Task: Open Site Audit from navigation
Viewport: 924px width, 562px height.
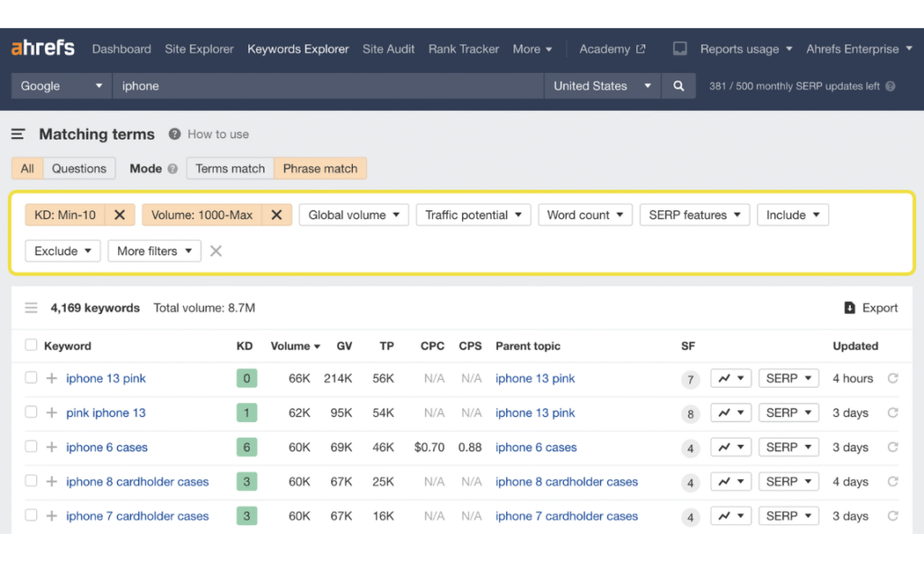Action: click(x=388, y=49)
